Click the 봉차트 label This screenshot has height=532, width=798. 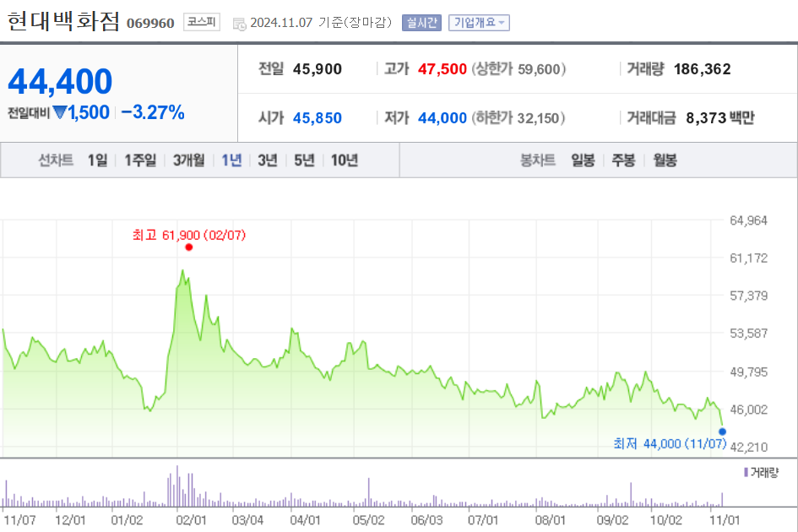point(537,160)
